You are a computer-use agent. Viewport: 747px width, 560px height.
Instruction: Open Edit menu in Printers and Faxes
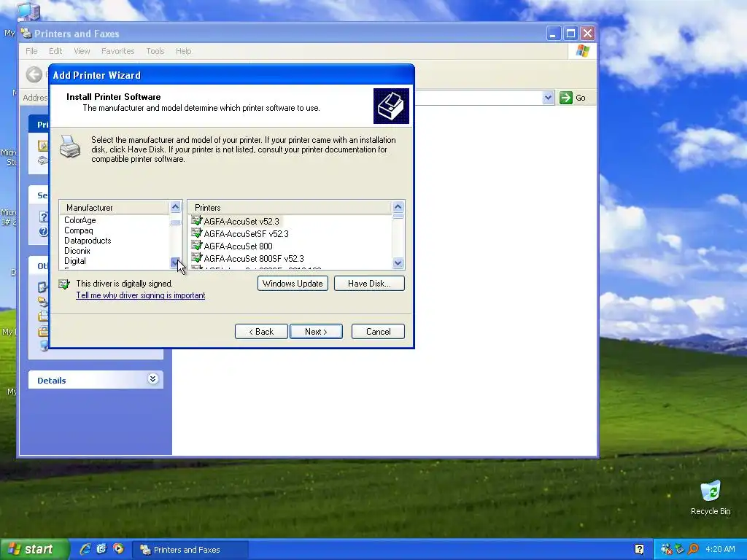click(55, 51)
